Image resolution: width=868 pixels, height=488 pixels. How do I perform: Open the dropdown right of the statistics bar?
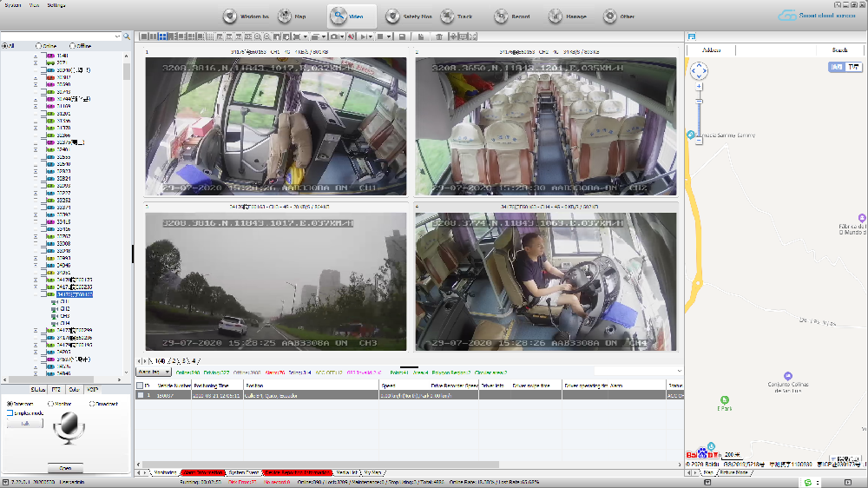(x=680, y=371)
